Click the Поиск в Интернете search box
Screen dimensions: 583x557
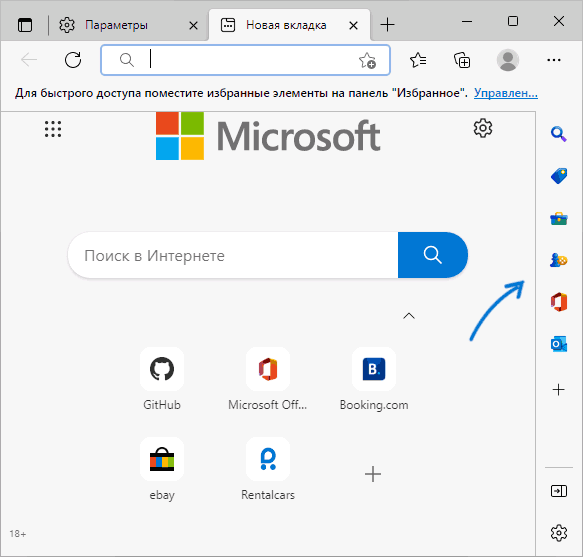coord(233,255)
